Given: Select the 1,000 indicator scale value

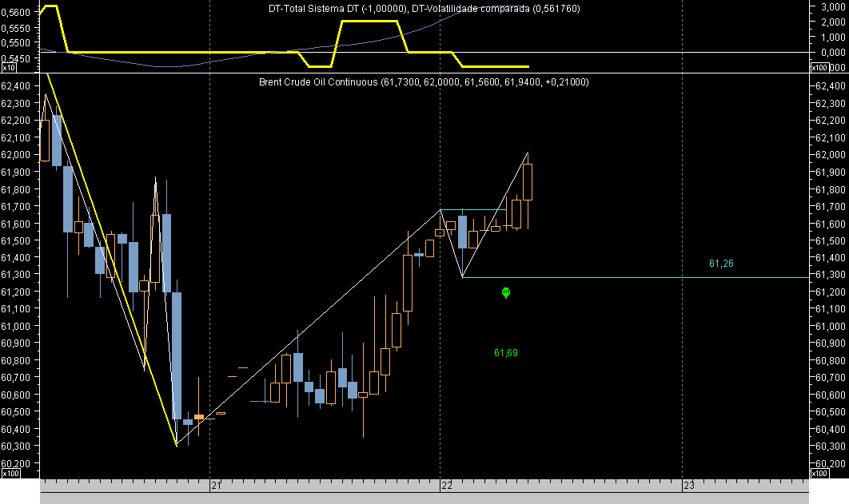Looking at the screenshot, I should [x=833, y=38].
